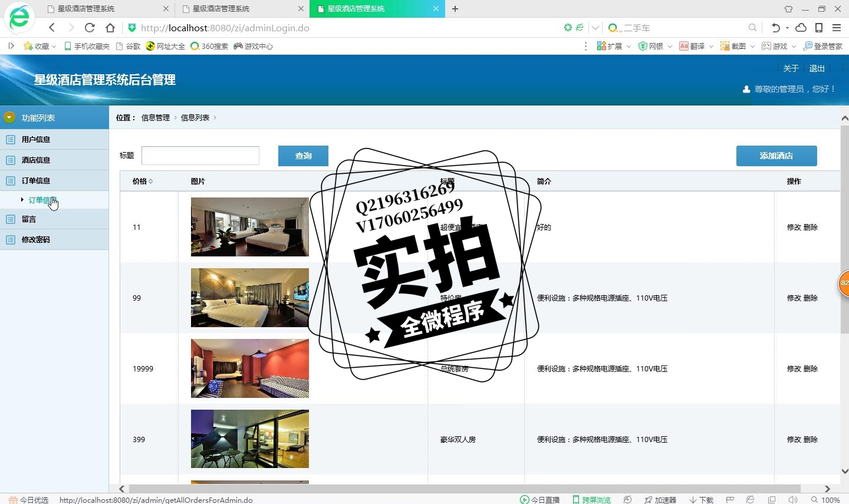Open the 翻译 translate icon
Screen dimensions: 849x504
684,46
